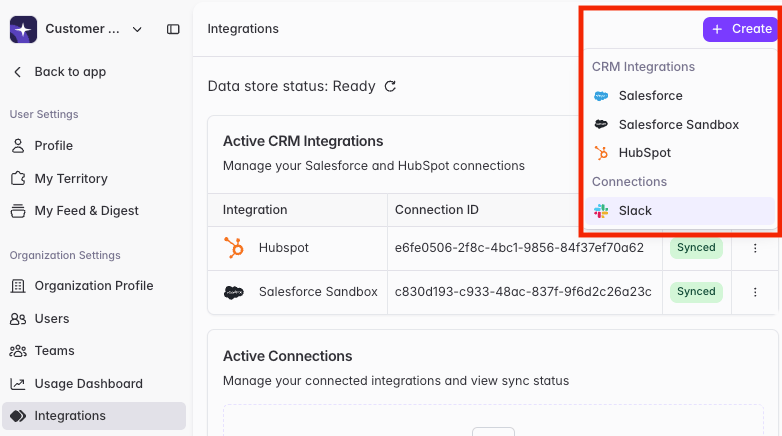The width and height of the screenshot is (782, 436).
Task: Select Hubspot connection ID e6fe0506
Action: click(x=519, y=248)
